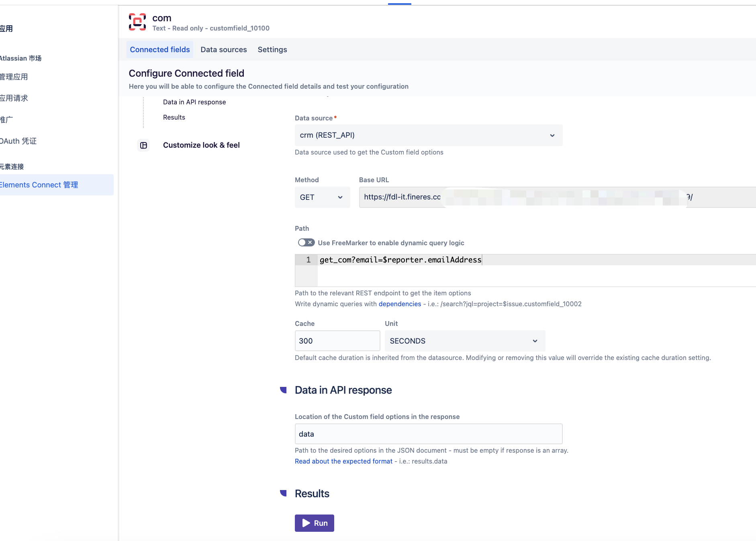The height and width of the screenshot is (541, 756).
Task: Open the dependencies link
Action: pyautogui.click(x=400, y=304)
